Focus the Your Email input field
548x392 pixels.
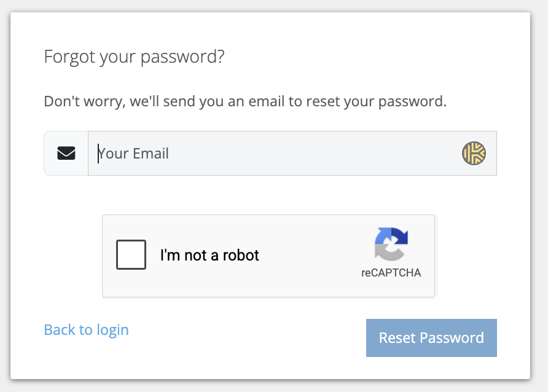pyautogui.click(x=292, y=154)
